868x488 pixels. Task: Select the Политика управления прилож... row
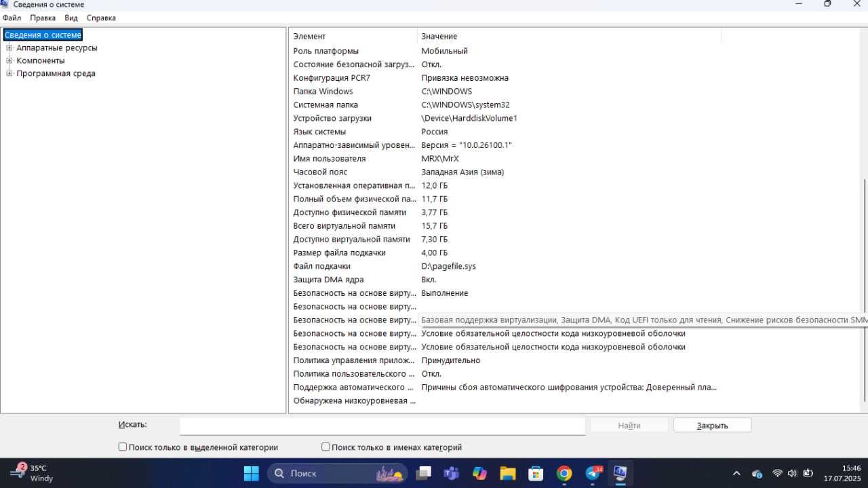[x=505, y=360]
